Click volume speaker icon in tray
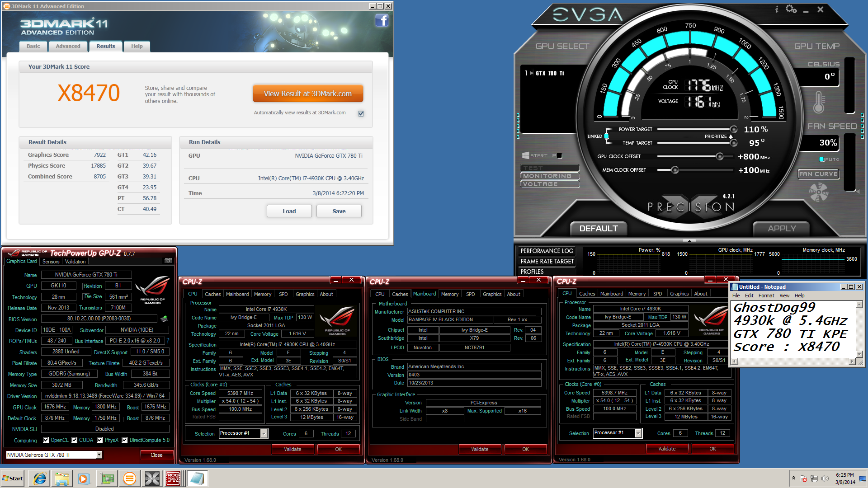 point(825,479)
